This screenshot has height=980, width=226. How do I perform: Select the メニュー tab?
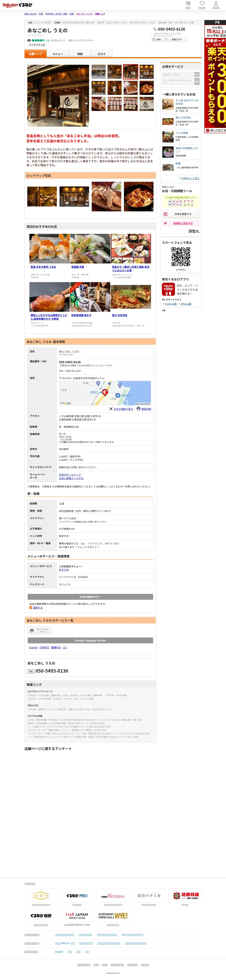coord(58,54)
